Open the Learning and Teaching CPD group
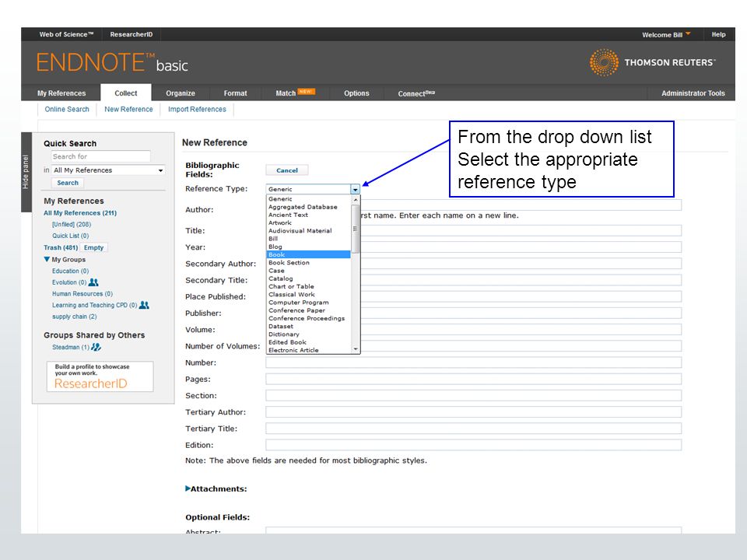The image size is (747, 560). point(94,305)
